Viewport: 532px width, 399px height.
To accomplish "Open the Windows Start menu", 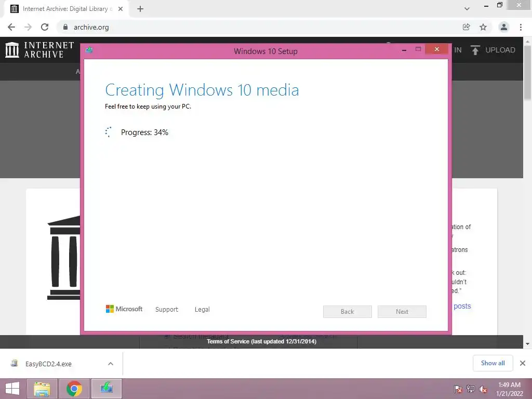I will [12, 389].
